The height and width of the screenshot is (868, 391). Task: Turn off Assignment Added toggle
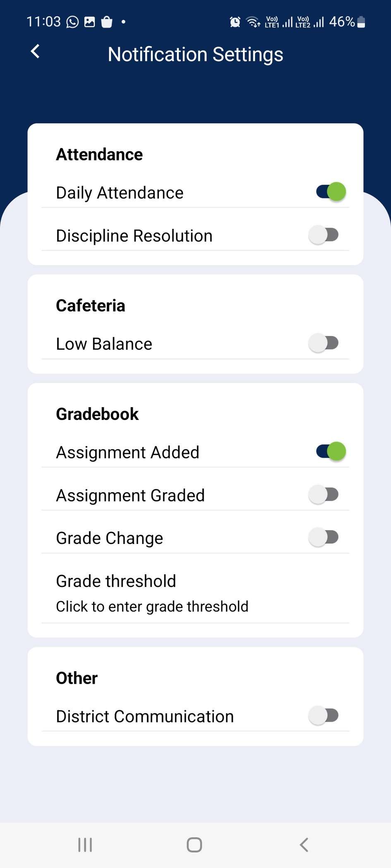click(331, 451)
